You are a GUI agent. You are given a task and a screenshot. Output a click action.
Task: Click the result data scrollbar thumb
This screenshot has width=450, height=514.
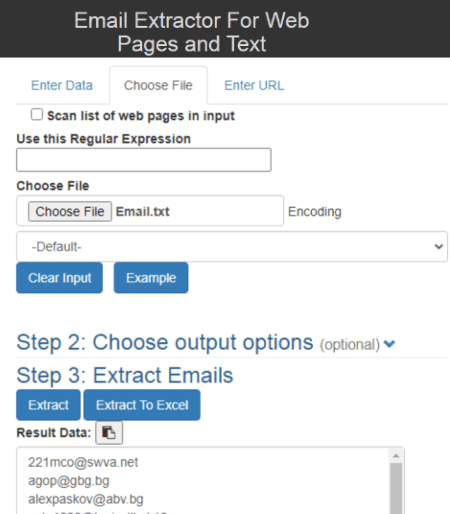396,488
